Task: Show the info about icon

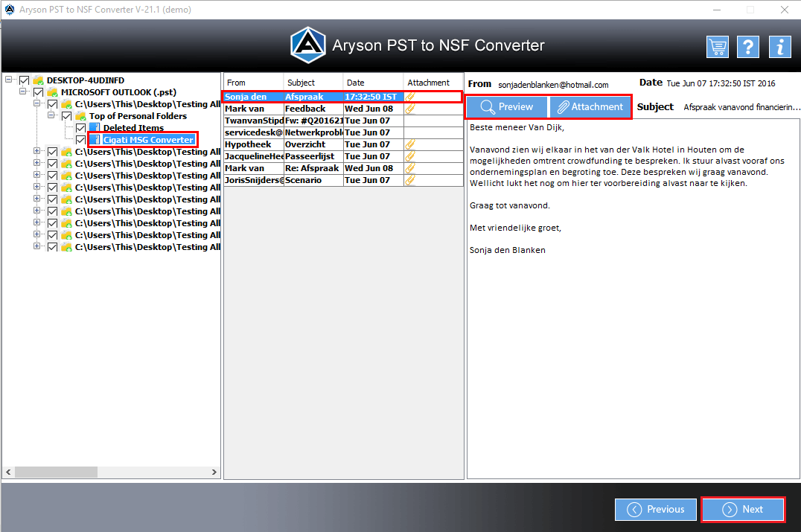Action: [x=779, y=47]
